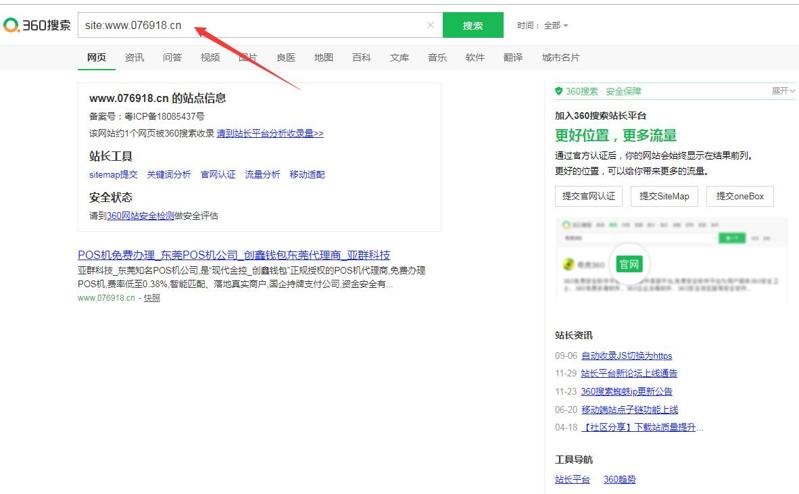
Task: Click the green 官网 badge in preview
Action: tap(629, 264)
